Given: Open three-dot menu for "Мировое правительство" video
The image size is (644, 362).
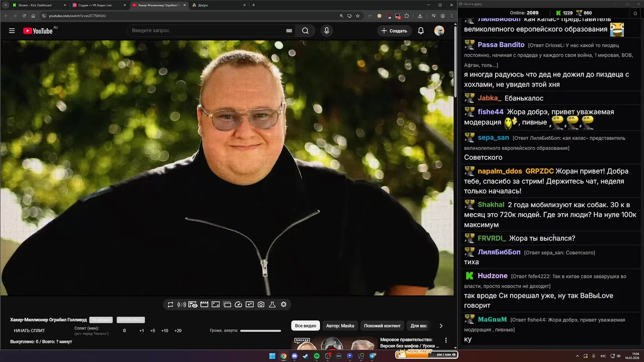Looking at the screenshot, I should (446, 340).
